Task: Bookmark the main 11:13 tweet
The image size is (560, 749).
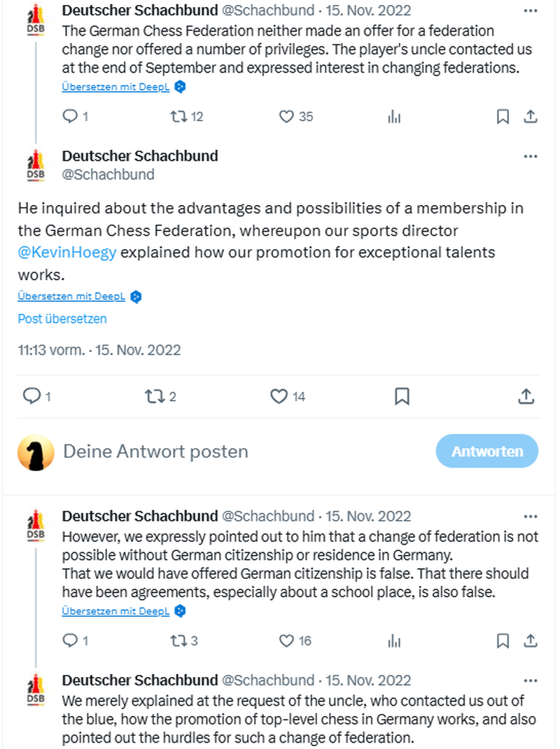Action: (x=402, y=397)
